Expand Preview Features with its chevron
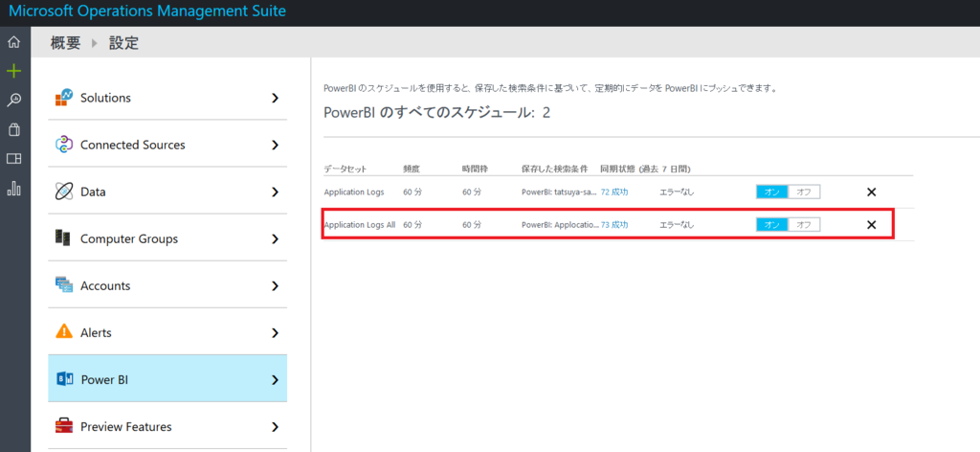 tap(275, 427)
